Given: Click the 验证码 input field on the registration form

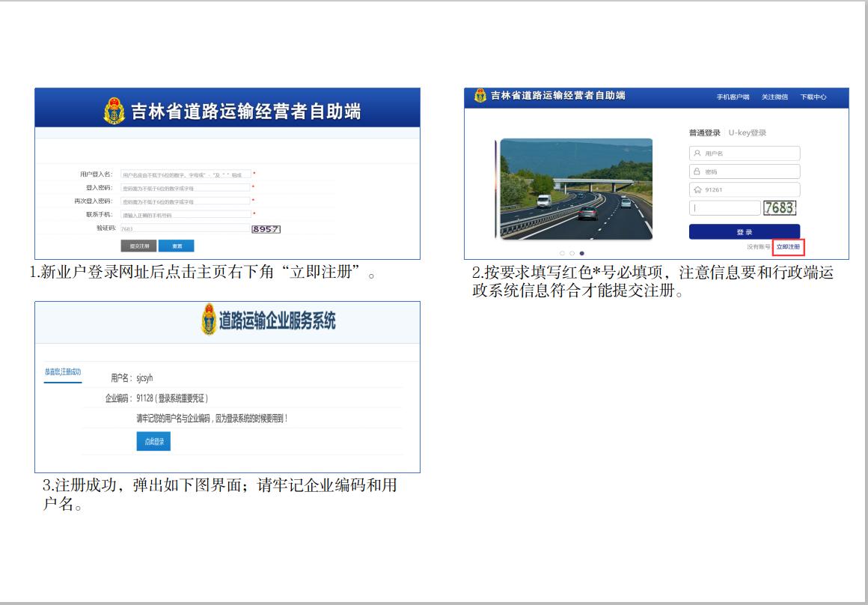Looking at the screenshot, I should [x=186, y=228].
